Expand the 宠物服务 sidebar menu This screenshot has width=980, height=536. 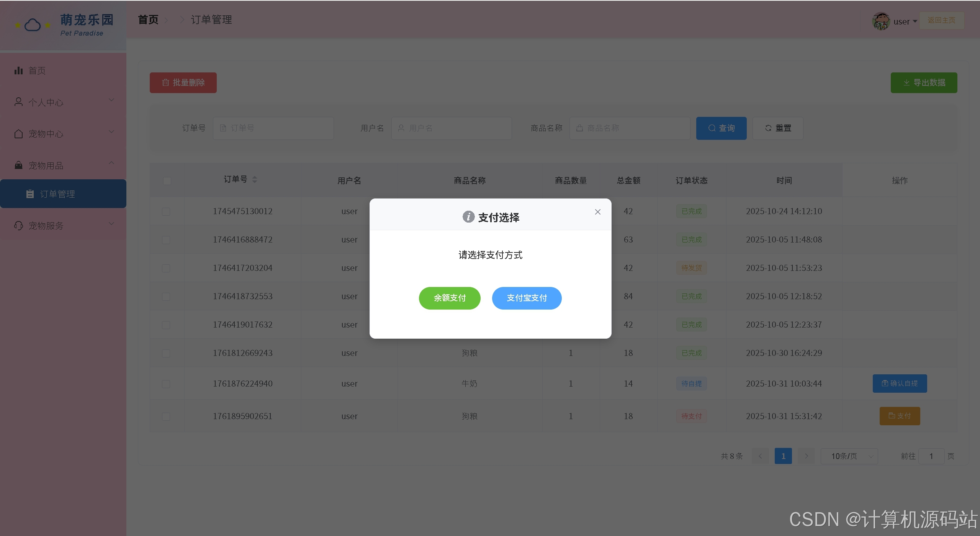tap(63, 226)
